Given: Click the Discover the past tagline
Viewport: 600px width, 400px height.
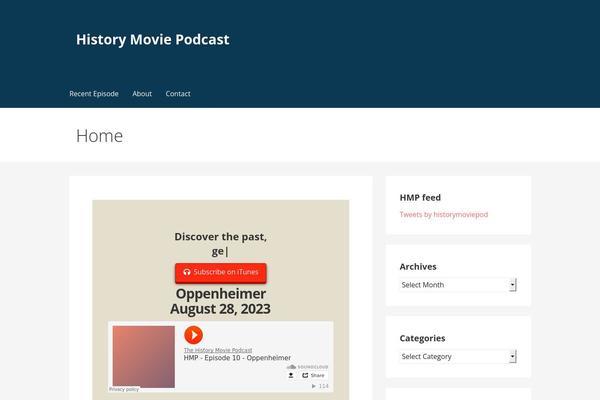Looking at the screenshot, I should (x=220, y=237).
